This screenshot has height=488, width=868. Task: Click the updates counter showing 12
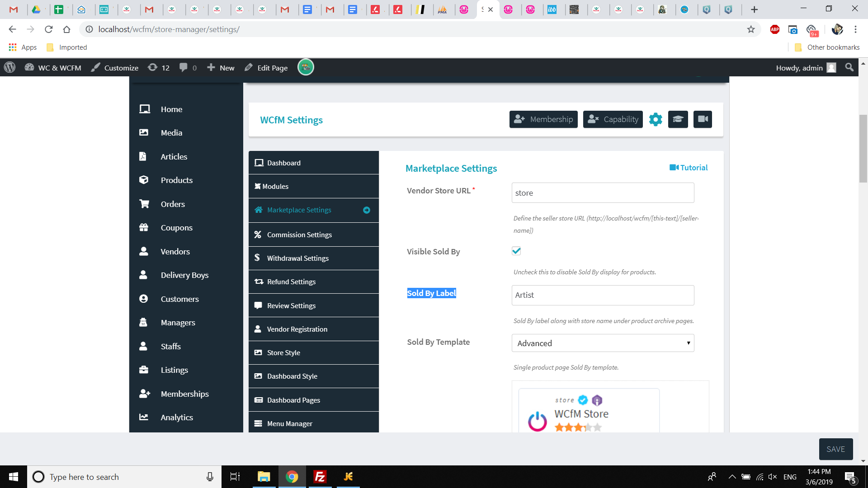[159, 67]
